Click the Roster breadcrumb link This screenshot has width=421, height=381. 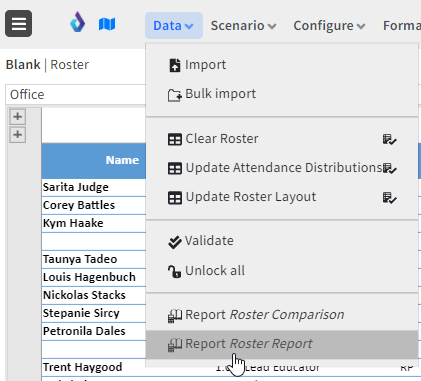pos(70,65)
